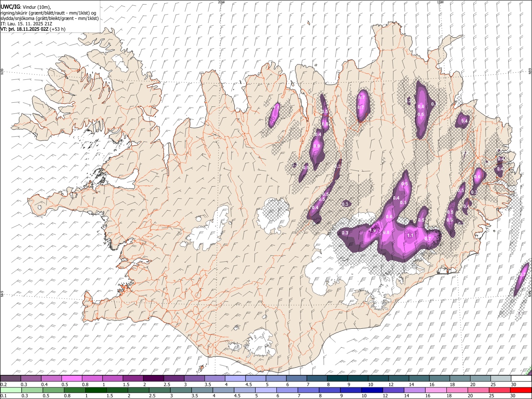Image resolution: width=532 pixels, height=399 pixels.
Task: Select the bright red 30 swatch in lower legend
Action: (521, 390)
